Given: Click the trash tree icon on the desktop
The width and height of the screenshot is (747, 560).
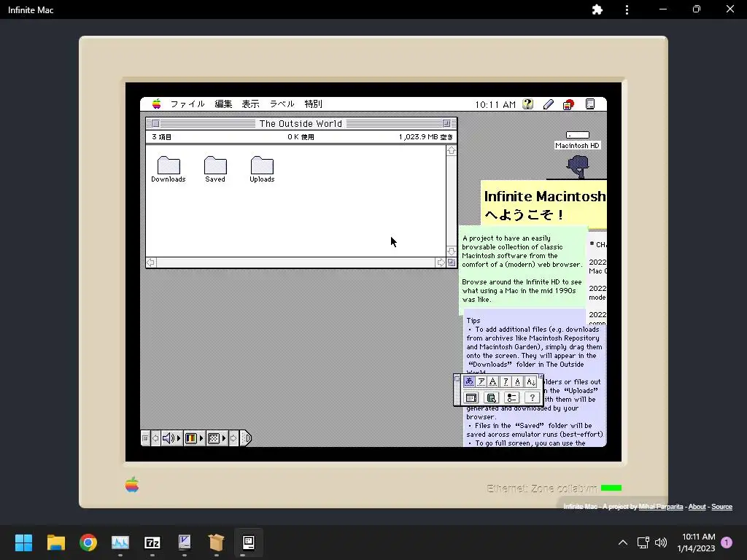Looking at the screenshot, I should tap(578, 167).
